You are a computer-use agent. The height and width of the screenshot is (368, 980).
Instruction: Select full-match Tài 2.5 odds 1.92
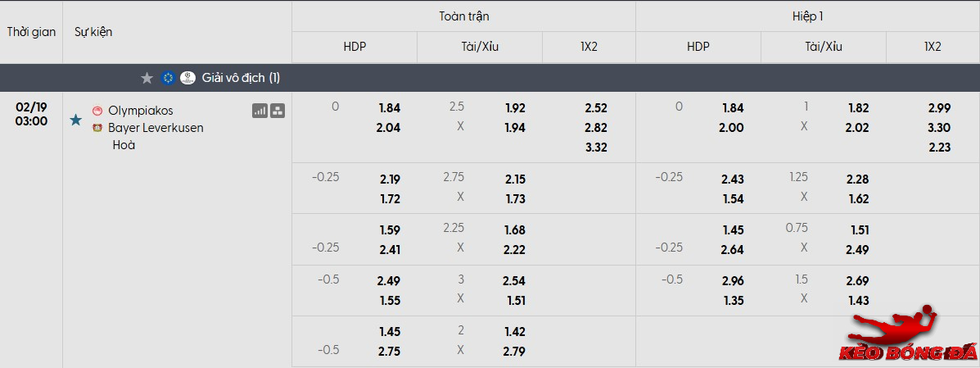tap(515, 108)
